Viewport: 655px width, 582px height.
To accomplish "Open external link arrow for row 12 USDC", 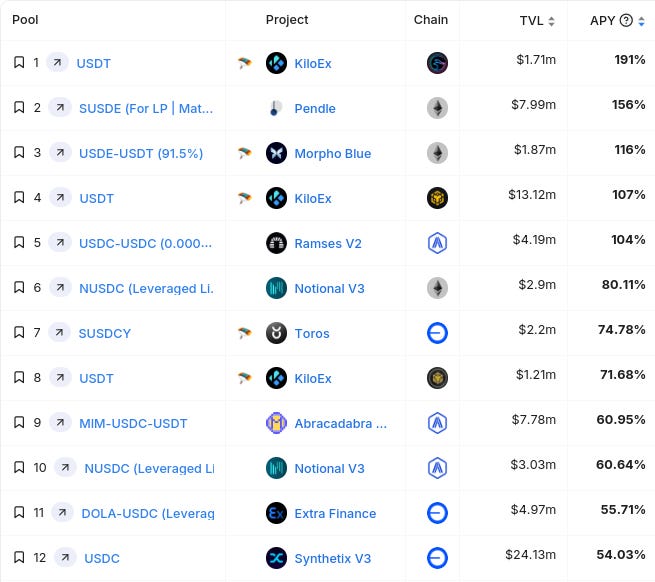I will [65, 557].
